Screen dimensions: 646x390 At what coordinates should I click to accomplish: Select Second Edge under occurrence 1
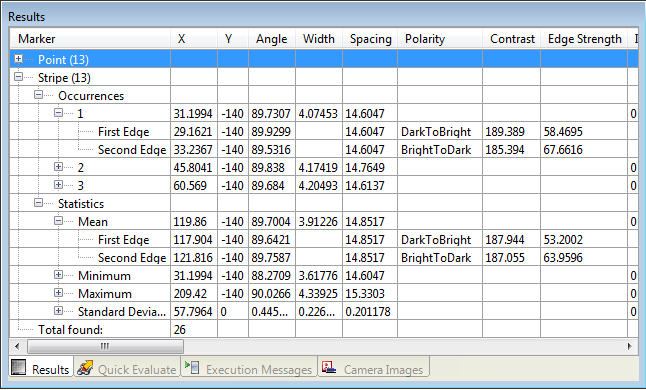pos(132,150)
